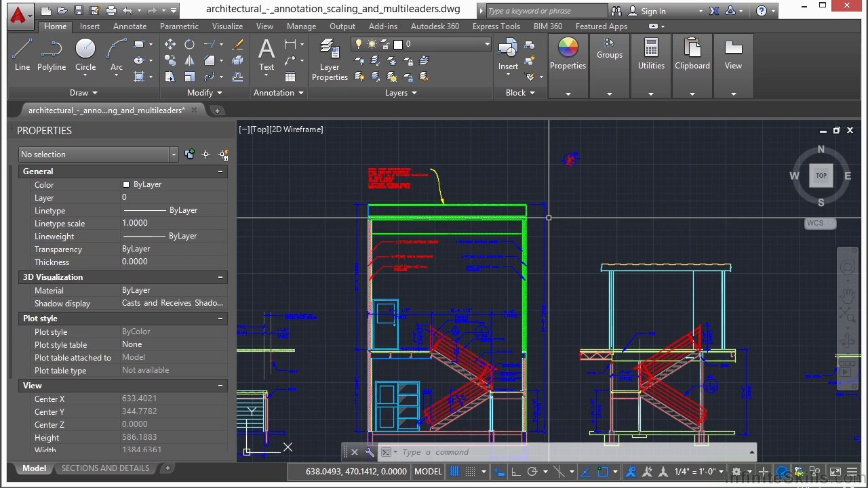The image size is (868, 488).
Task: Select the Stretch tool in Modify panel
Action: pos(170,77)
